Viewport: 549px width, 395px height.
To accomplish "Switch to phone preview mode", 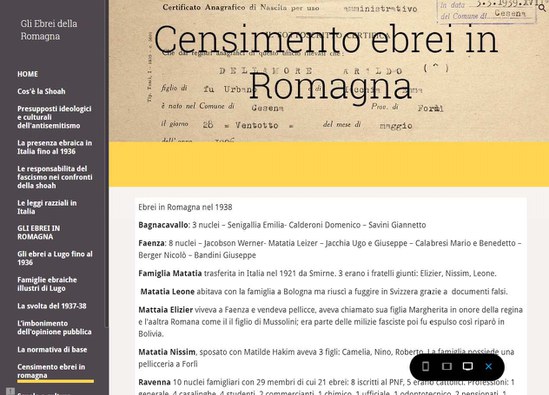I will click(425, 366).
